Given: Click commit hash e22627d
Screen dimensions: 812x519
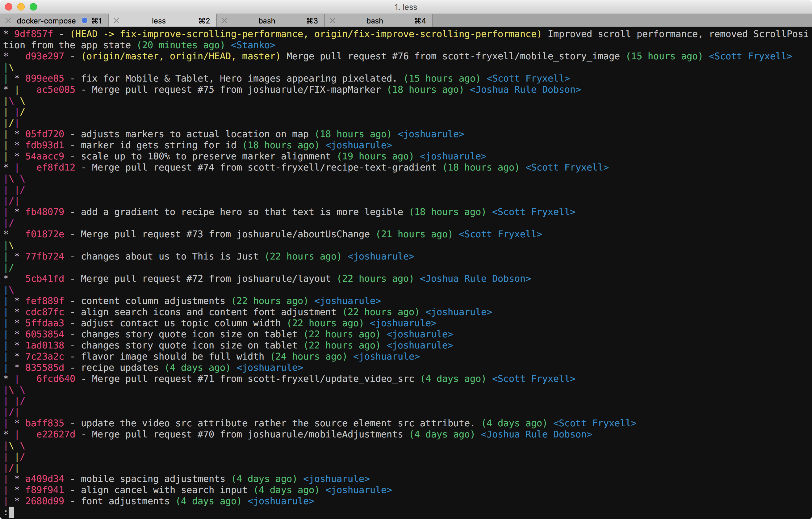Looking at the screenshot, I should [56, 435].
